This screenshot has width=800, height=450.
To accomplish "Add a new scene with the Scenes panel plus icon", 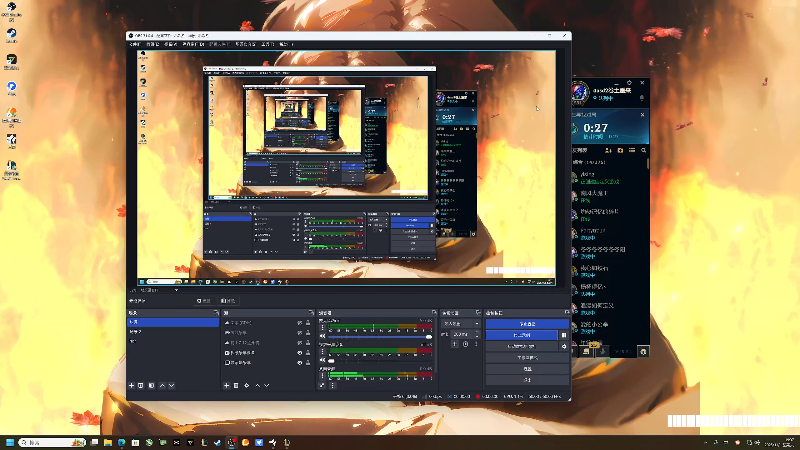I will coord(132,386).
